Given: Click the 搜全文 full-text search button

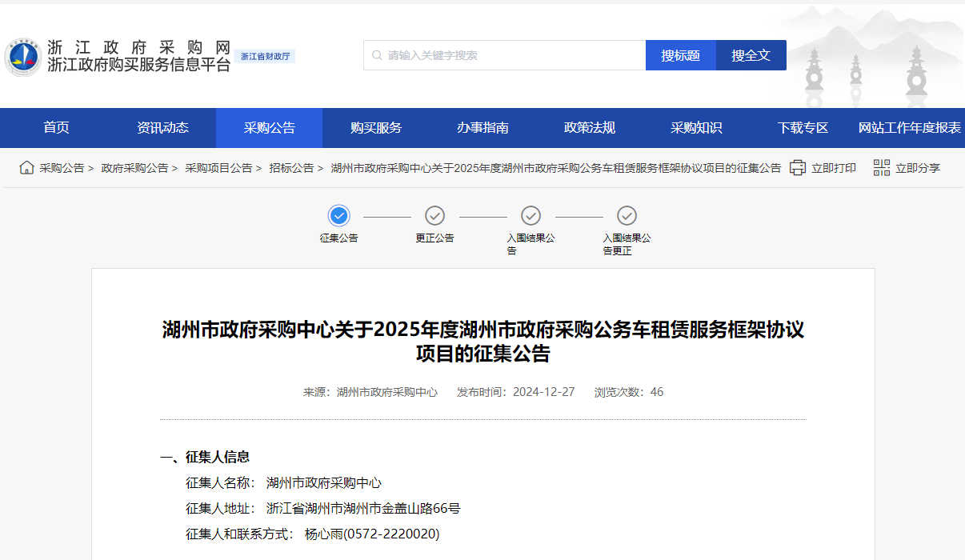Looking at the screenshot, I should coord(750,54).
